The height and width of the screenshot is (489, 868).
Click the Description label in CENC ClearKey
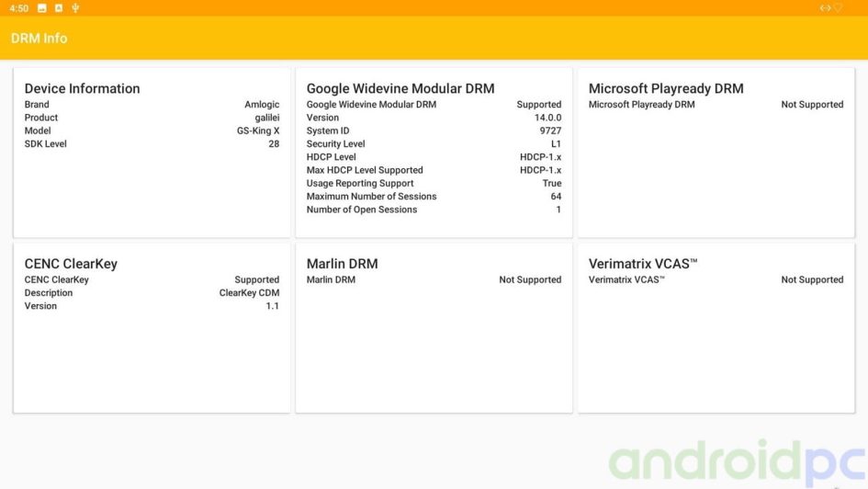tap(48, 292)
